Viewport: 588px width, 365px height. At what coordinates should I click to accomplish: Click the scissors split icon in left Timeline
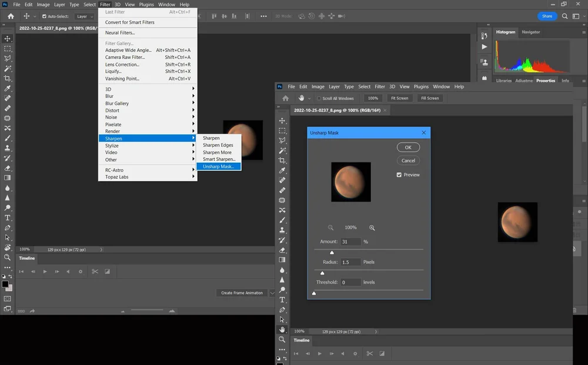click(x=95, y=272)
